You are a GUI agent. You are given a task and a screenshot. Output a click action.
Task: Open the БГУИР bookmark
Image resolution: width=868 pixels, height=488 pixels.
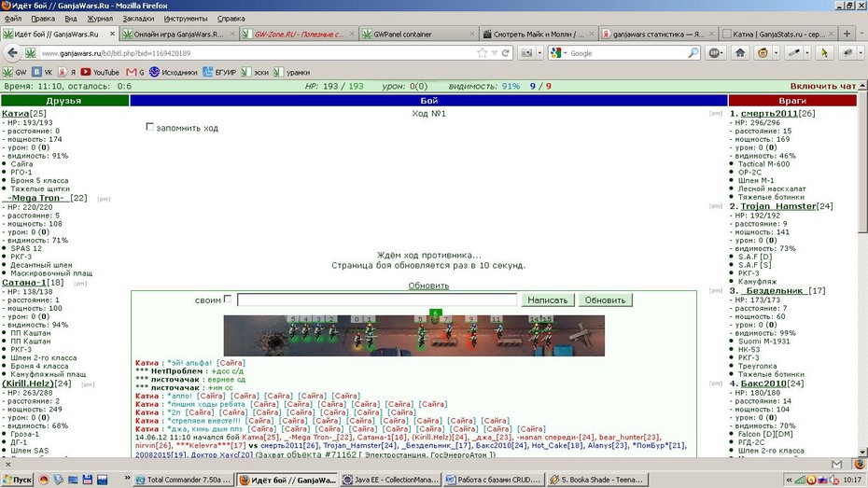(219, 72)
